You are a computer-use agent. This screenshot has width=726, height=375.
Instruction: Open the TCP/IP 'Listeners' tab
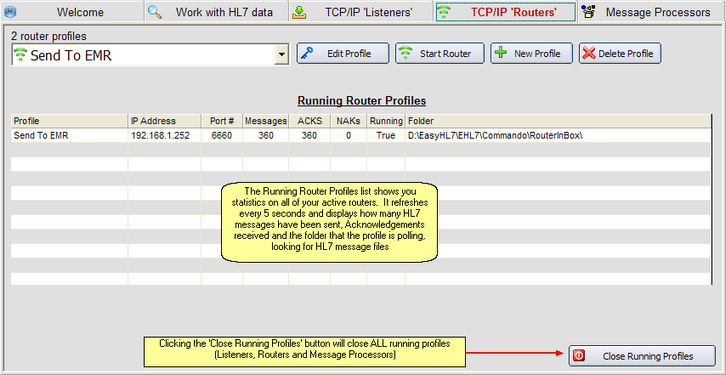click(x=361, y=12)
